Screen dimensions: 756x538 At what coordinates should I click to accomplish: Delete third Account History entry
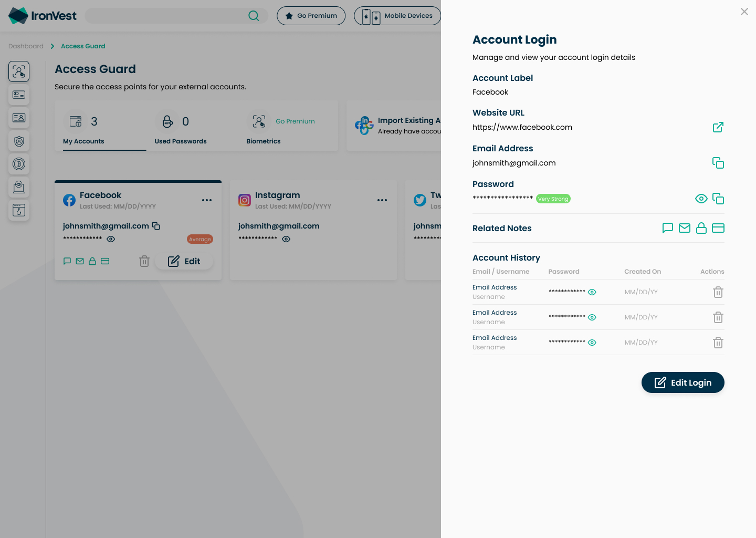[x=718, y=343]
